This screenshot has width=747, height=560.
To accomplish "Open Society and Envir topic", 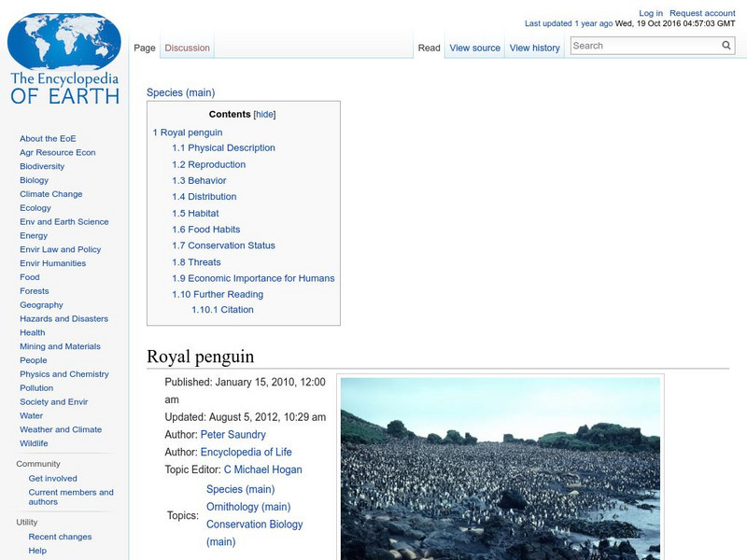I will 54,401.
